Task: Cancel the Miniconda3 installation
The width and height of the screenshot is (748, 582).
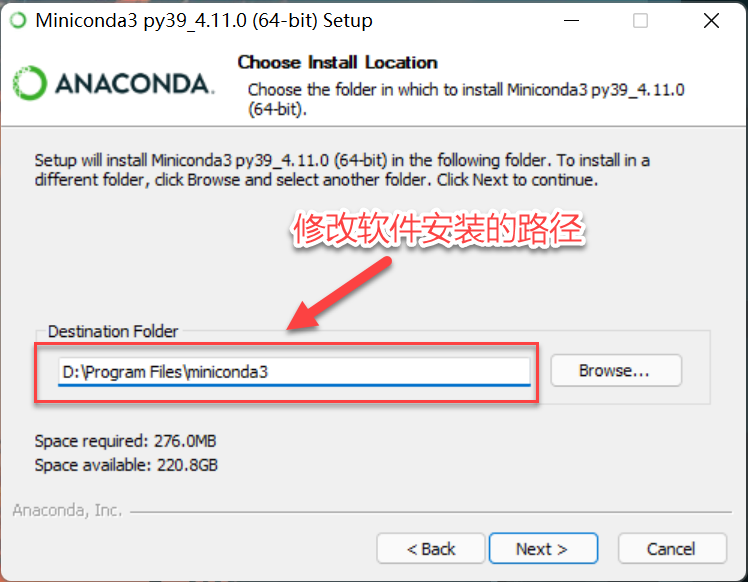Action: 672,549
